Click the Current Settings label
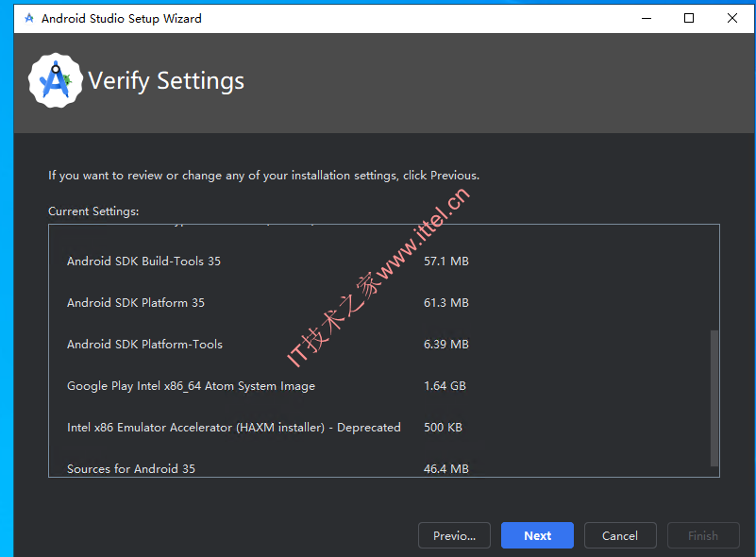This screenshot has width=756, height=557. click(x=93, y=211)
